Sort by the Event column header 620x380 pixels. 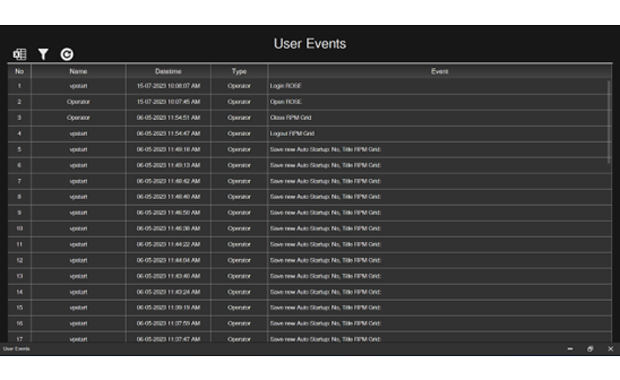tap(439, 71)
